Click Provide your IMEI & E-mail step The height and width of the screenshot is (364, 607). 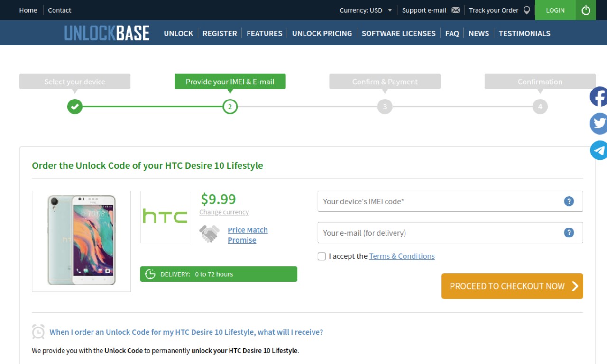[x=230, y=82]
